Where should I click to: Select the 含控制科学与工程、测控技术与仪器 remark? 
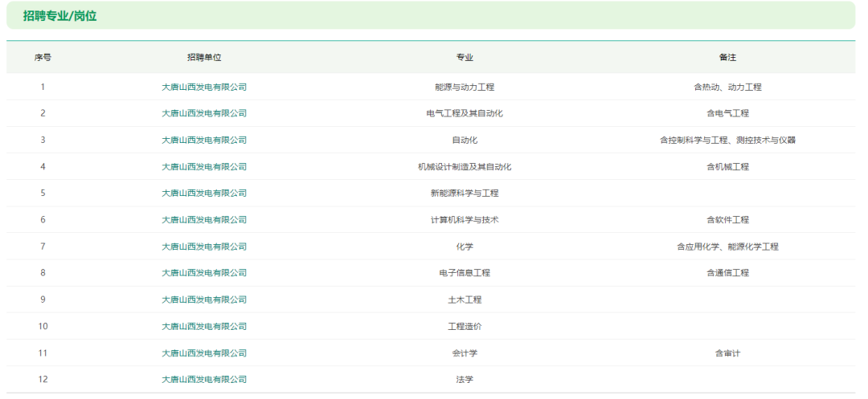click(727, 140)
